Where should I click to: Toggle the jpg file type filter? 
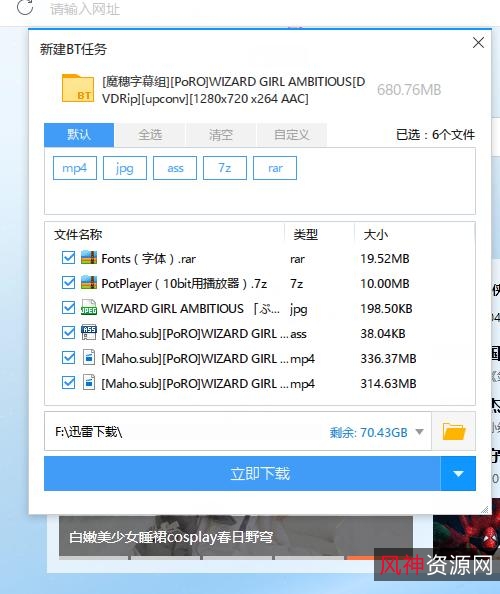pyautogui.click(x=125, y=168)
